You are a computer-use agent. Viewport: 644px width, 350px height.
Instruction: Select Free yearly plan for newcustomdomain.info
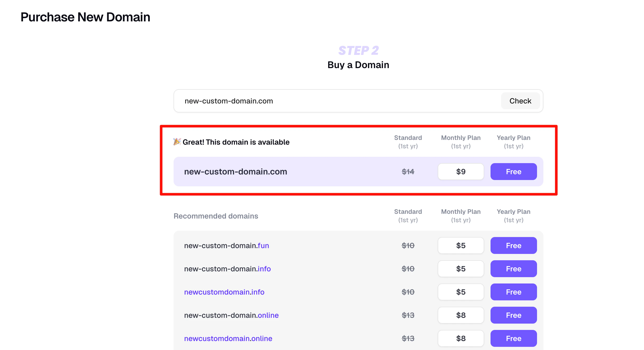pyautogui.click(x=513, y=292)
